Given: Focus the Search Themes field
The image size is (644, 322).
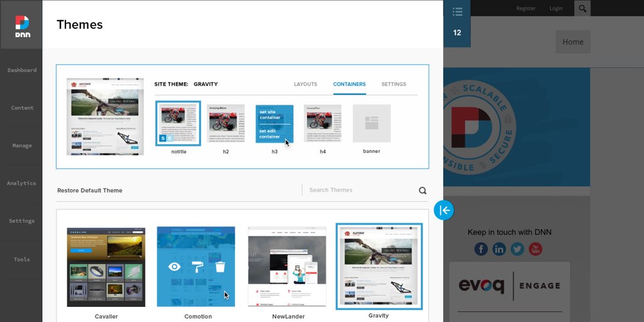Looking at the screenshot, I should [x=359, y=190].
